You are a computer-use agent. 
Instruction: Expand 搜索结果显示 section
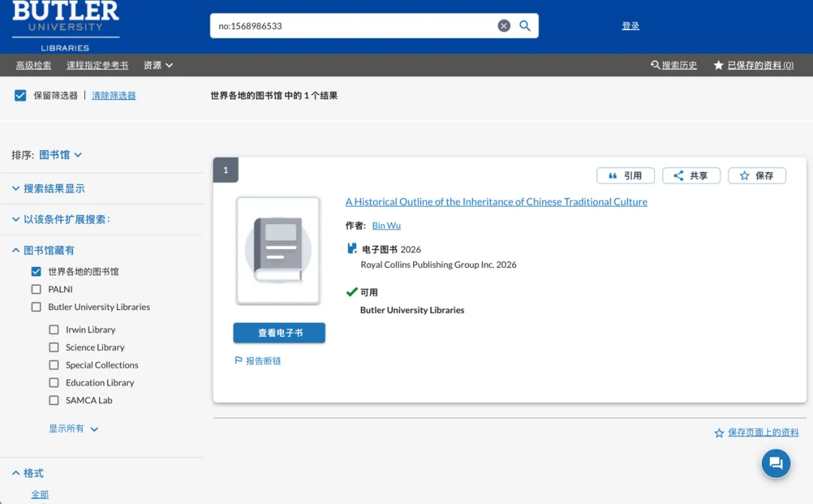click(x=48, y=189)
